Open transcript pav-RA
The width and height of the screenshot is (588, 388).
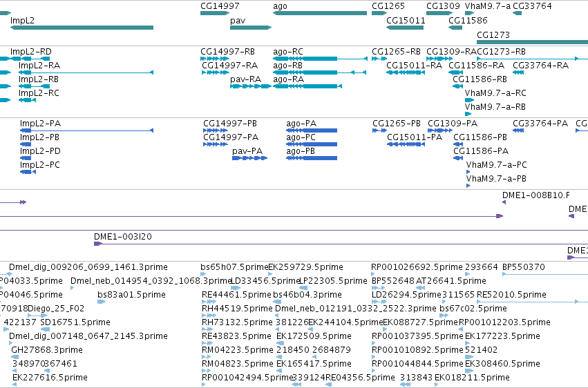pos(245,79)
